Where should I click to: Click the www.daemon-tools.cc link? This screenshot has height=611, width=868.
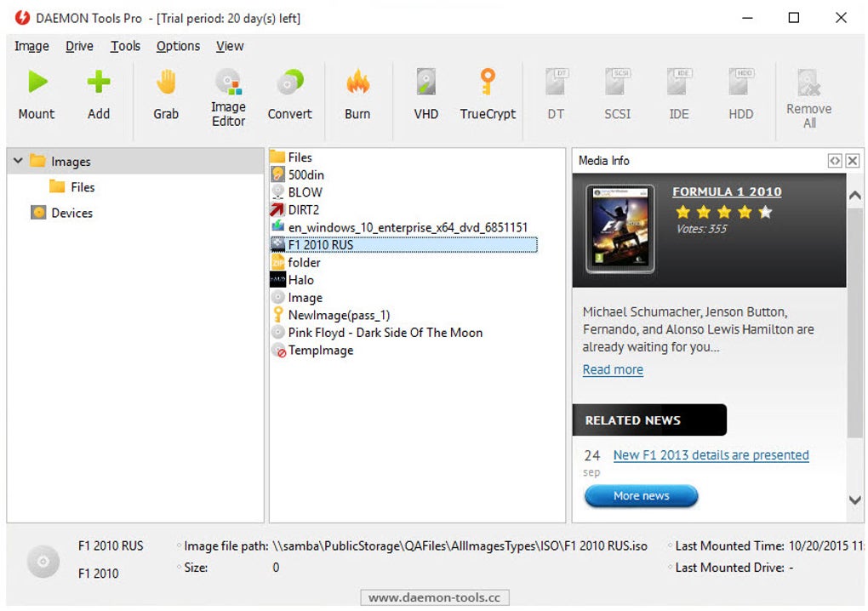[435, 597]
